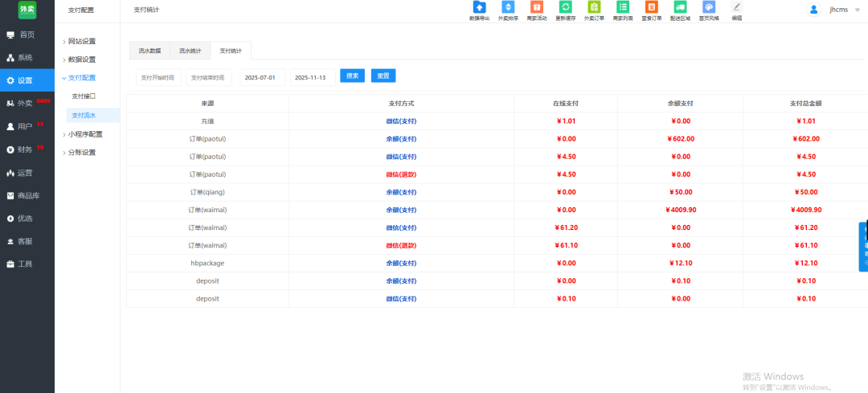
Task: Open 财务 in the left navigation
Action: tap(26, 149)
